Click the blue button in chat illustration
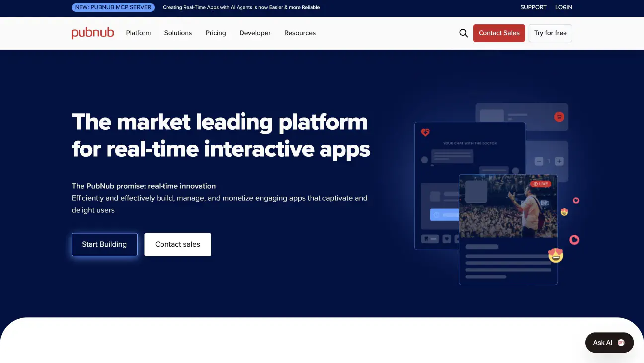This screenshot has height=363, width=644. click(444, 215)
